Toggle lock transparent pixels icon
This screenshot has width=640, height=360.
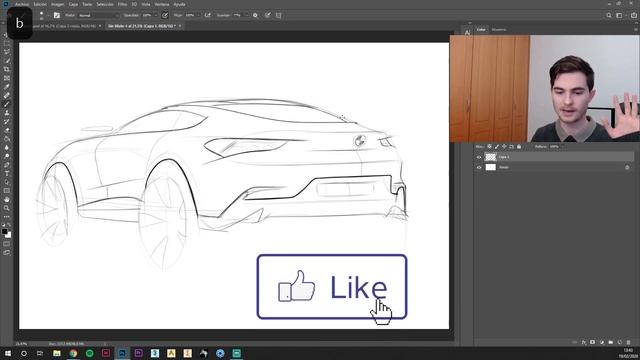(x=489, y=147)
